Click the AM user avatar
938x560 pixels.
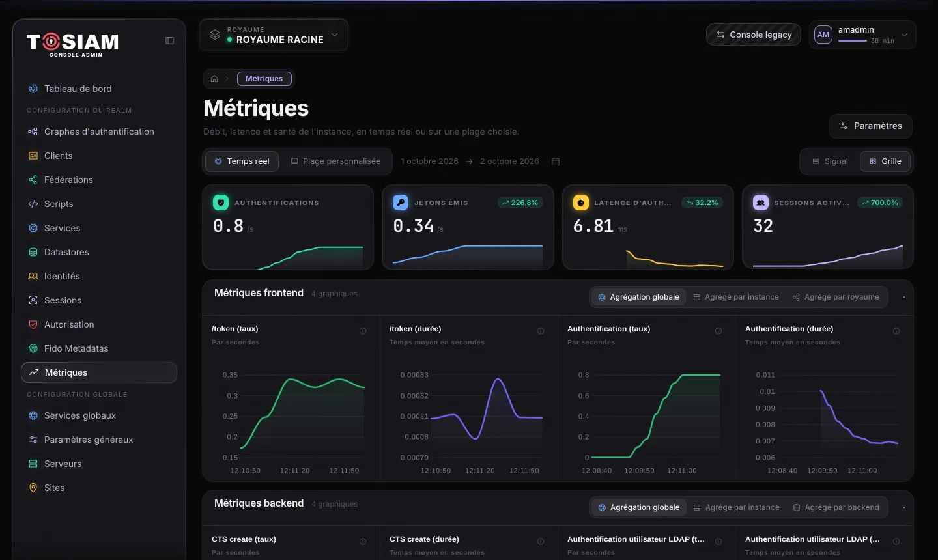coord(823,35)
